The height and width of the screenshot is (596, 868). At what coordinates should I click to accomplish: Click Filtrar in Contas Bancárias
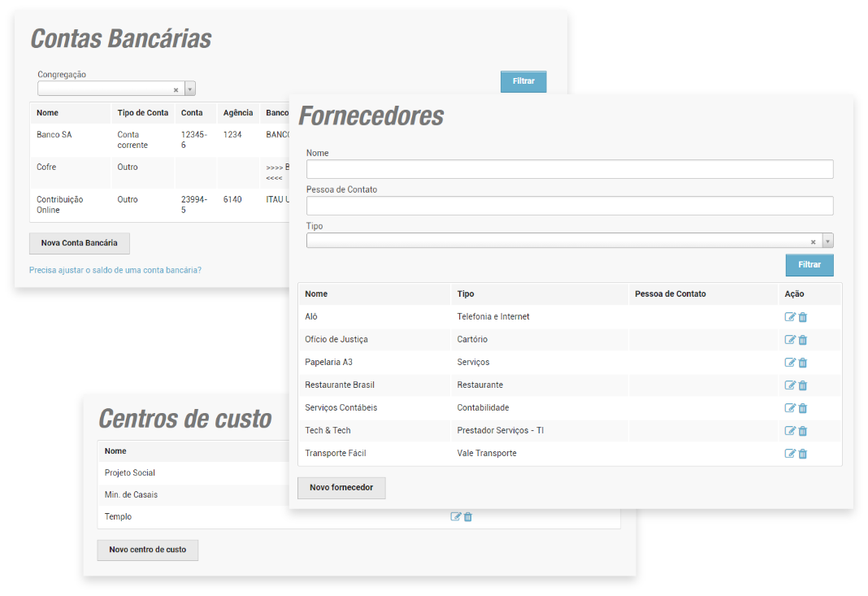tap(523, 81)
